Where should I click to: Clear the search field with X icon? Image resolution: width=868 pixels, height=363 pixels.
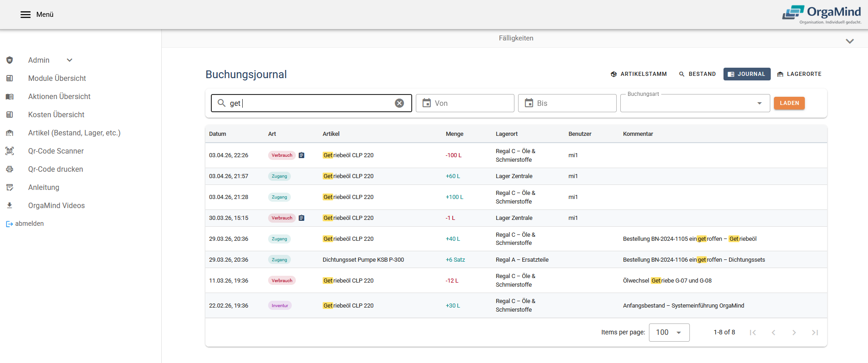(x=399, y=103)
